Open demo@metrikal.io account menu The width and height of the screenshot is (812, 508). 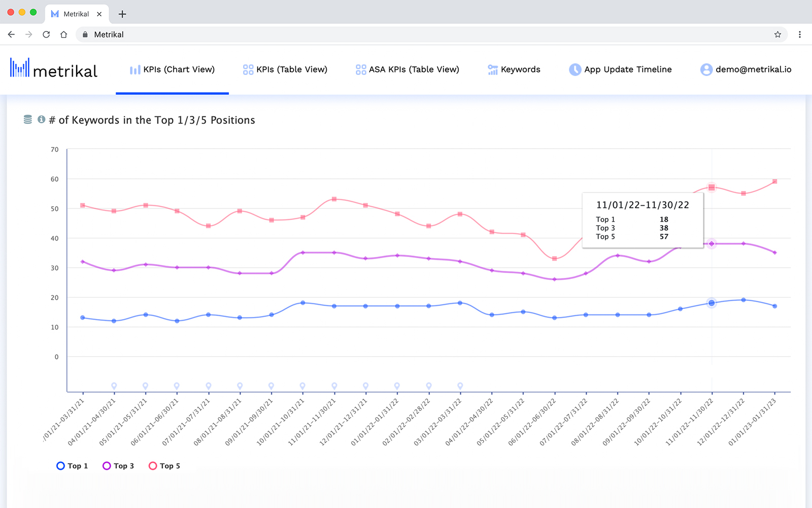[x=746, y=70]
